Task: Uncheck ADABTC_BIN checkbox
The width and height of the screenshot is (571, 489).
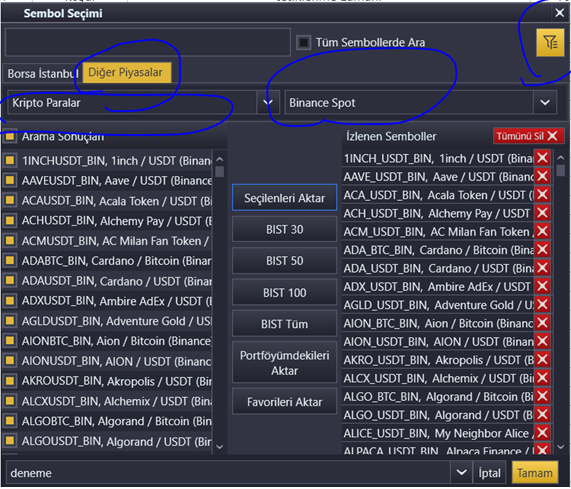Action: 10,260
